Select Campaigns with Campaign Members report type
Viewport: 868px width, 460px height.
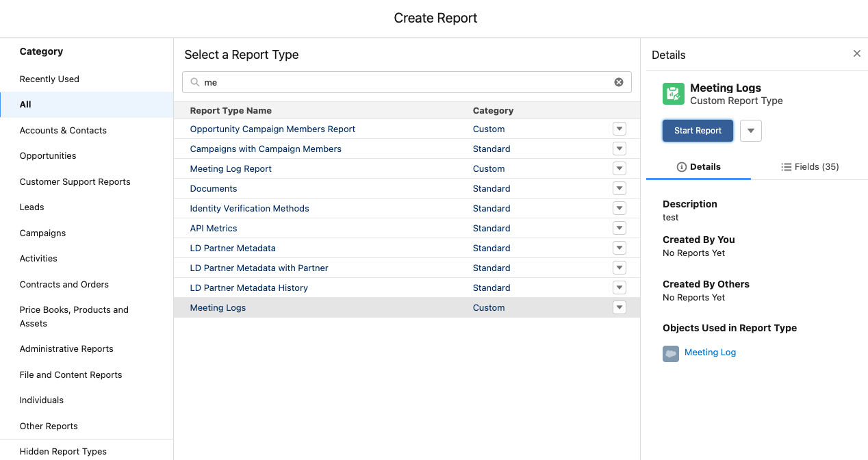pos(266,149)
